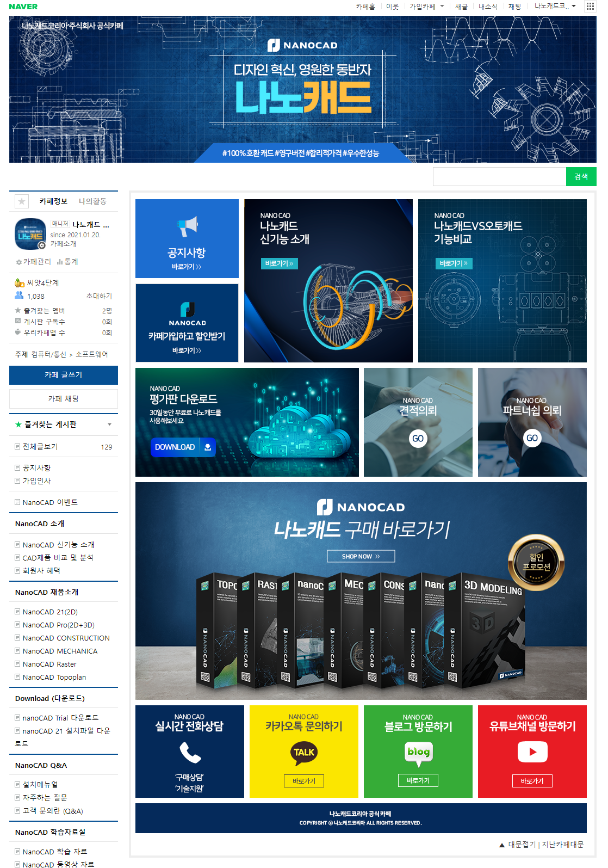The height and width of the screenshot is (868, 608).
Task: Click the 초대하기 link
Action: (99, 296)
